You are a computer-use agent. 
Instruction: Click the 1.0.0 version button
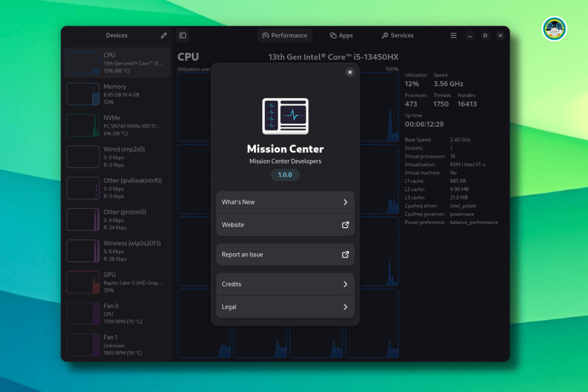tap(285, 175)
